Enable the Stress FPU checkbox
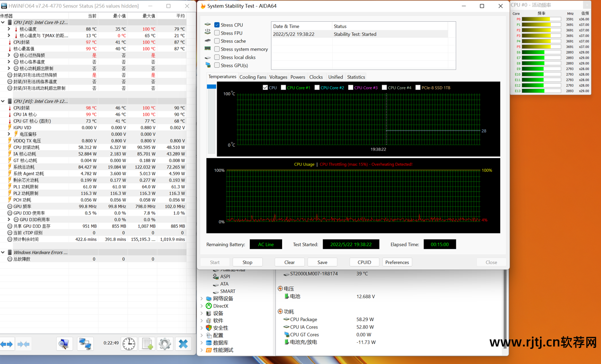The width and height of the screenshot is (601, 364). coord(217,33)
